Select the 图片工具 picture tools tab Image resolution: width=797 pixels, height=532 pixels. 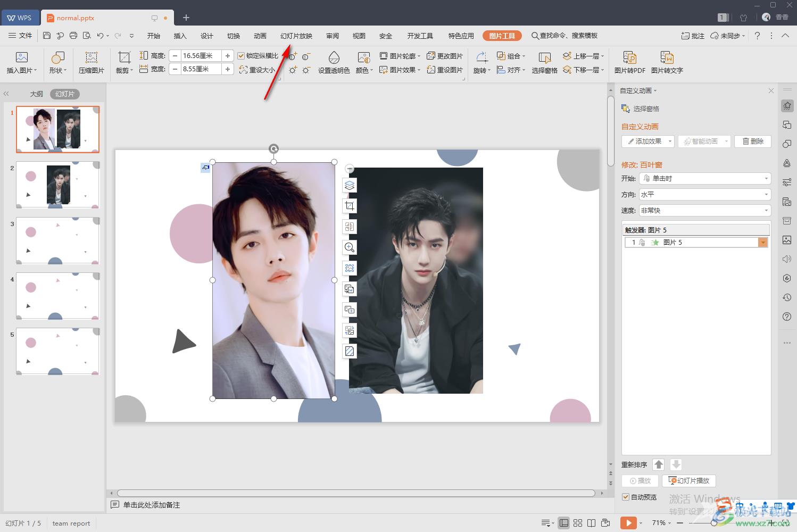(x=502, y=36)
